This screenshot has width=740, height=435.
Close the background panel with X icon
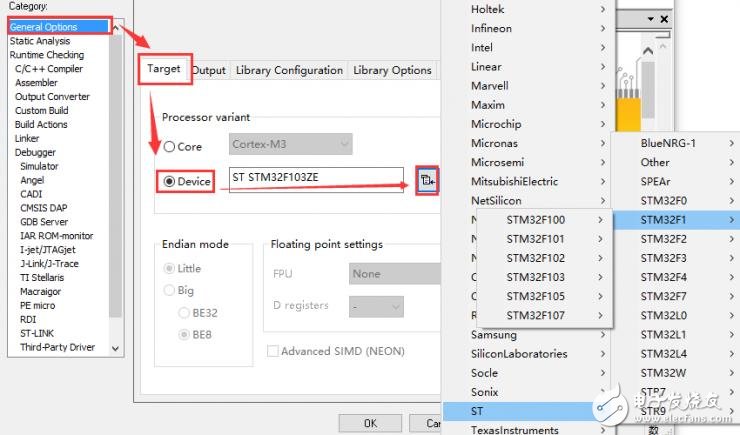coord(664,19)
